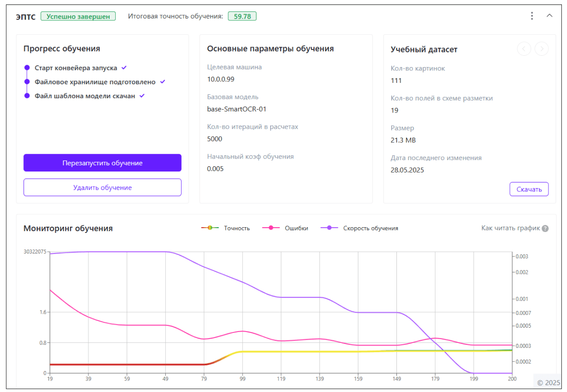This screenshot has width=567, height=392.
Task: Click checkmark next to 'Файл шаблона модели скачан'
Action: click(142, 96)
